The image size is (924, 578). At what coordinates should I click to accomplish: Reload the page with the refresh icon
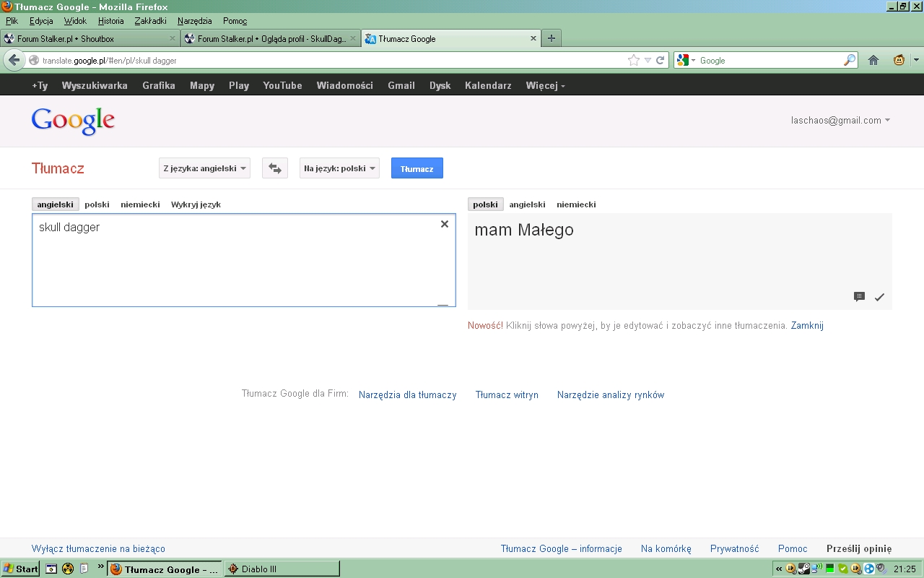click(660, 61)
